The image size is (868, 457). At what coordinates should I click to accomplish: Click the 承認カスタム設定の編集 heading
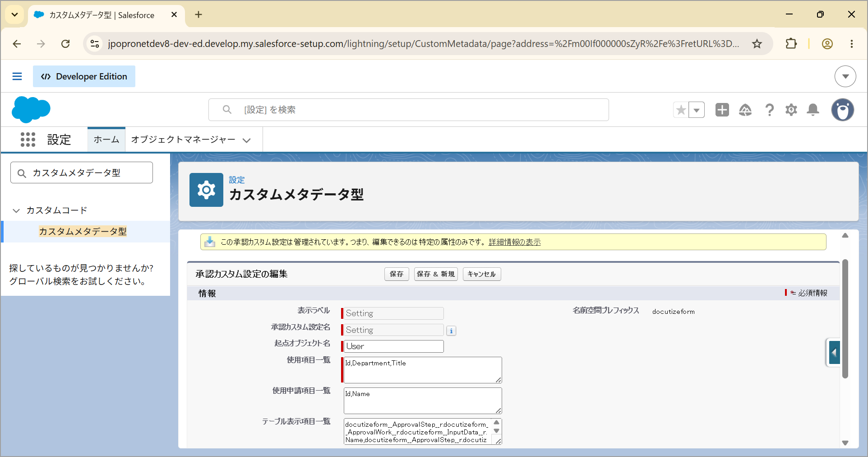coord(242,274)
